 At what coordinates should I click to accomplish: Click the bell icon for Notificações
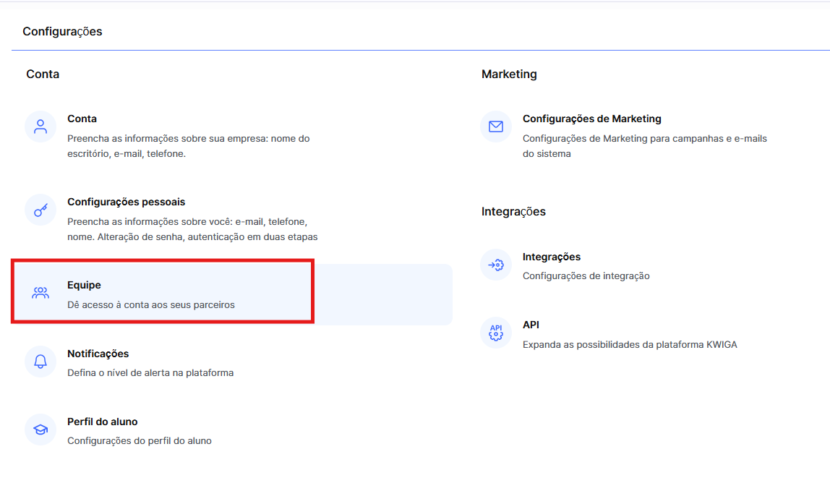click(x=40, y=362)
